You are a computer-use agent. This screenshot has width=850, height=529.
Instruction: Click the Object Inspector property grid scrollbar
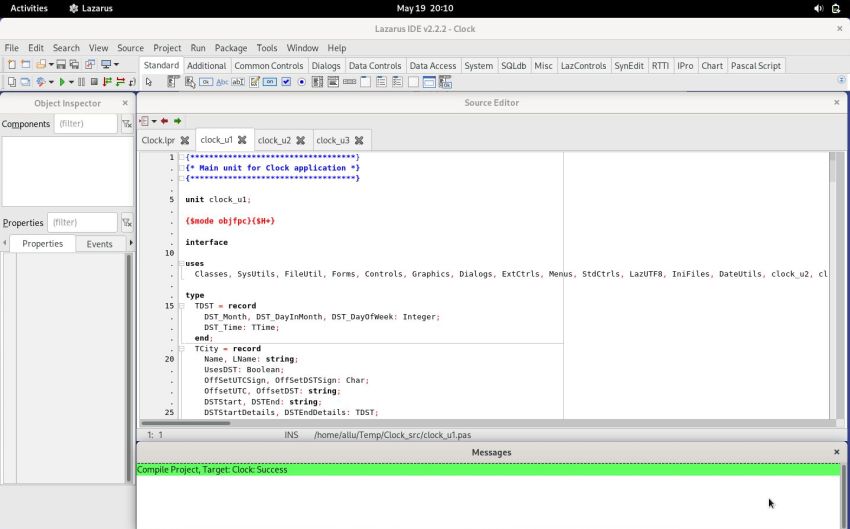click(x=129, y=368)
